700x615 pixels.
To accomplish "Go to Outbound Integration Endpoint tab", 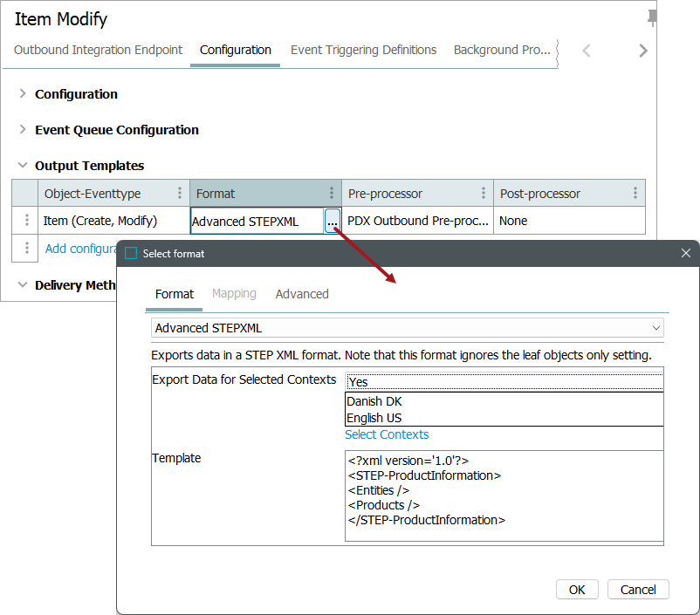I will [99, 51].
